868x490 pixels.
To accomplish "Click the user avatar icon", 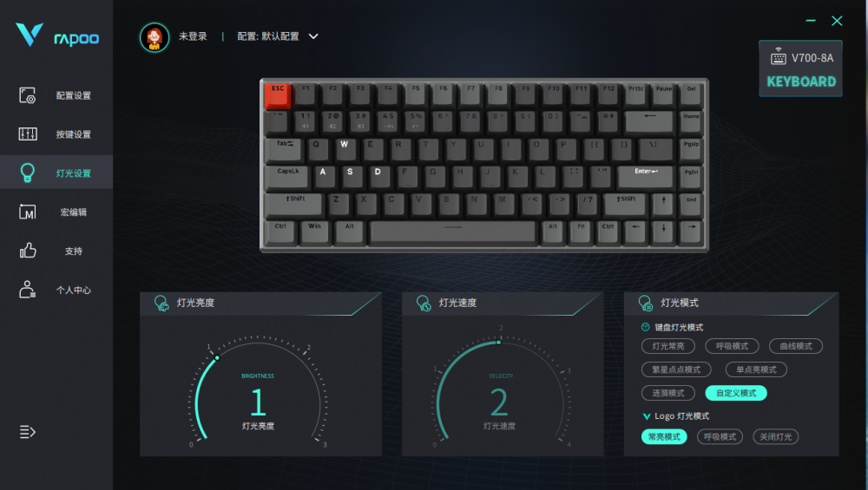I will [155, 37].
